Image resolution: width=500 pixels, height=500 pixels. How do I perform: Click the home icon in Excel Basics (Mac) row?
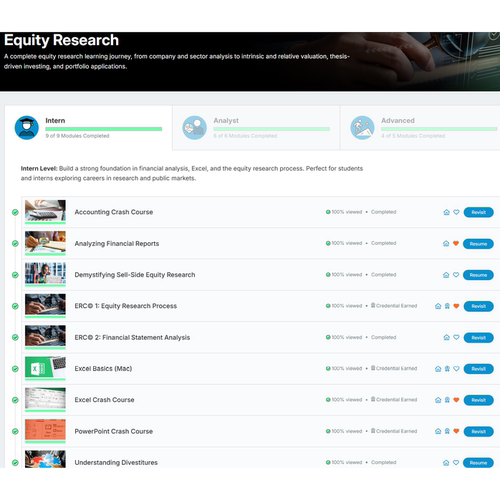[438, 369]
